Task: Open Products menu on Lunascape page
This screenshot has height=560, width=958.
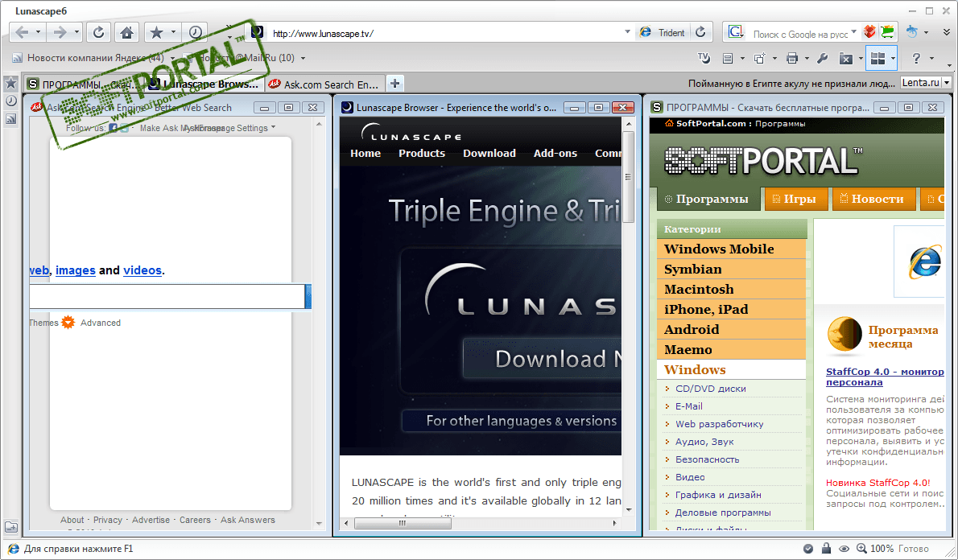Action: coord(422,154)
